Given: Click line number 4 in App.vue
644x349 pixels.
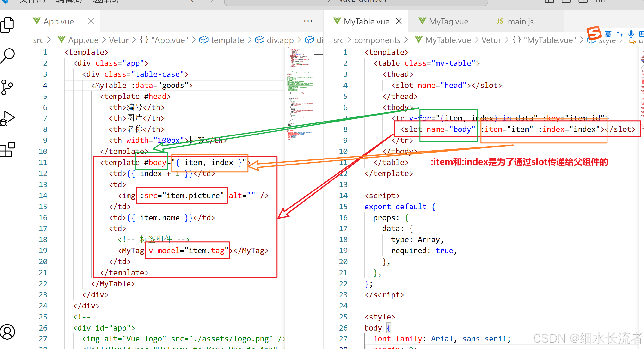Looking at the screenshot, I should pyautogui.click(x=45, y=86).
